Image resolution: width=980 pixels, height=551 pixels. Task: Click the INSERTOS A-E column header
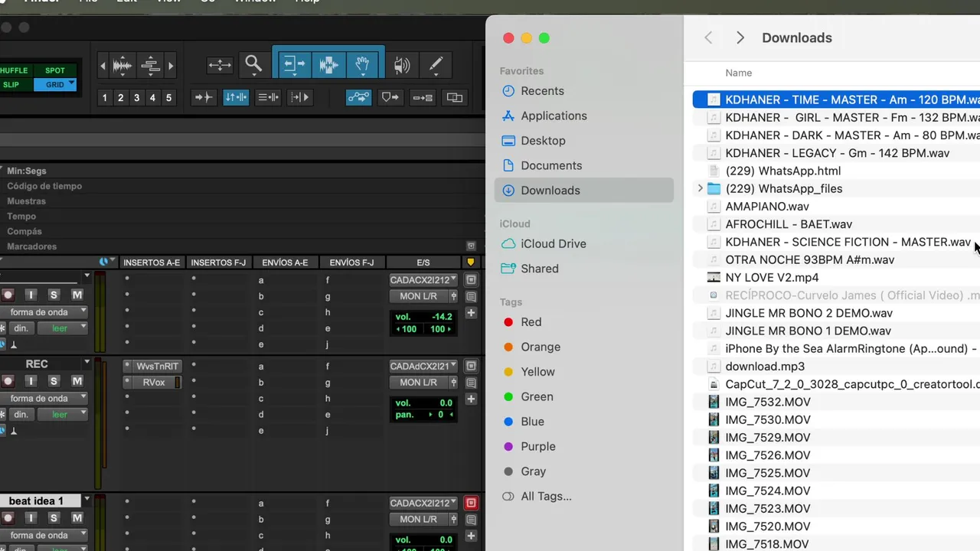pyautogui.click(x=152, y=262)
